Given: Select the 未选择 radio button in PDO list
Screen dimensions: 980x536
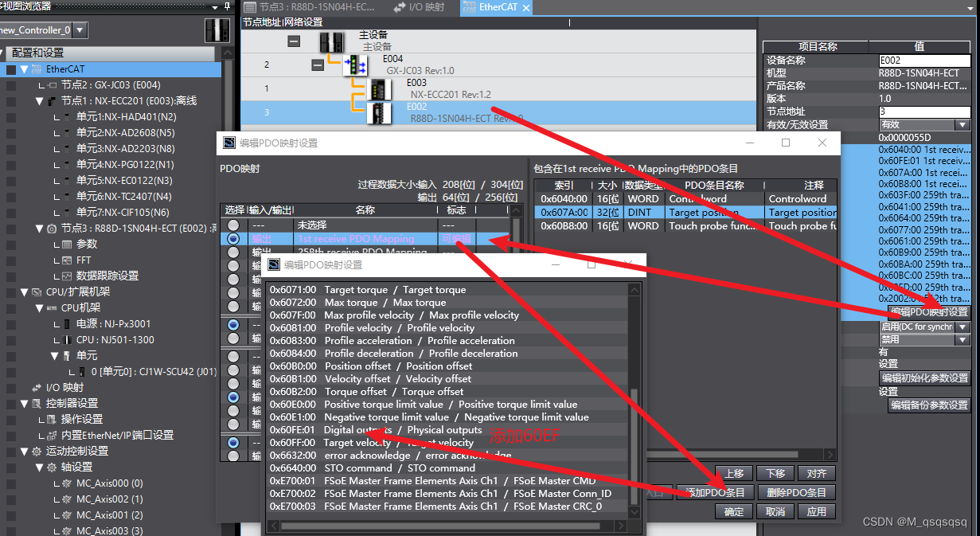Looking at the screenshot, I should point(233,225).
